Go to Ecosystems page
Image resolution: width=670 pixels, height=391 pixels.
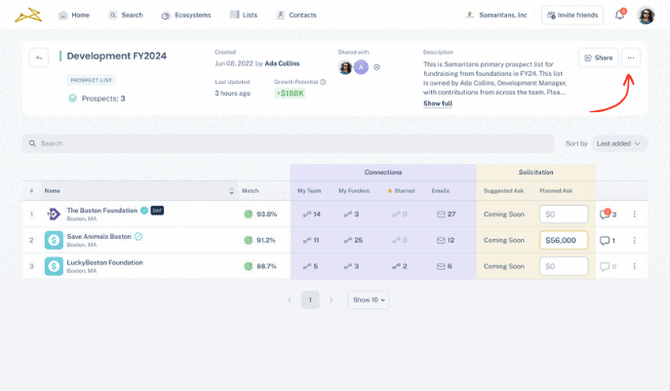coord(186,15)
